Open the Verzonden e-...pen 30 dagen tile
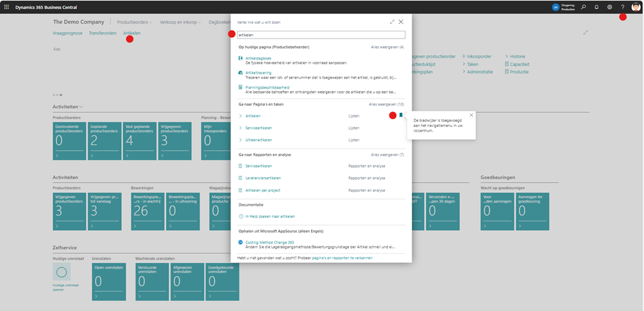The width and height of the screenshot is (644, 311). [x=443, y=211]
